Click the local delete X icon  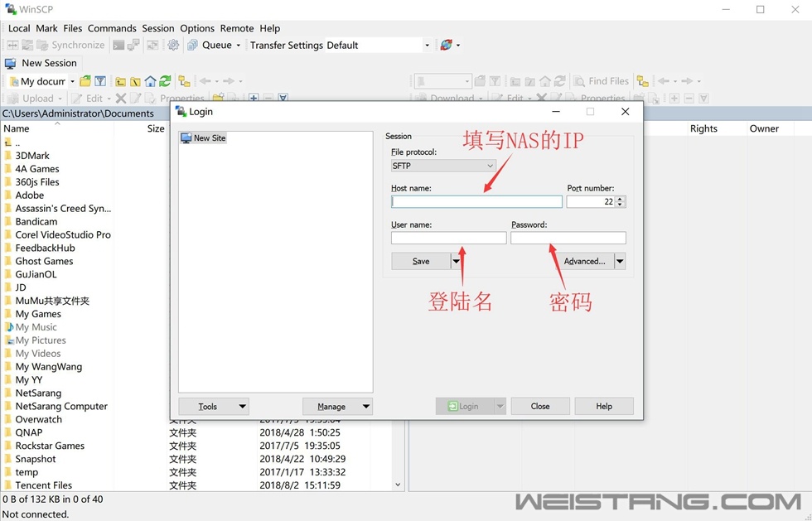coord(121,98)
